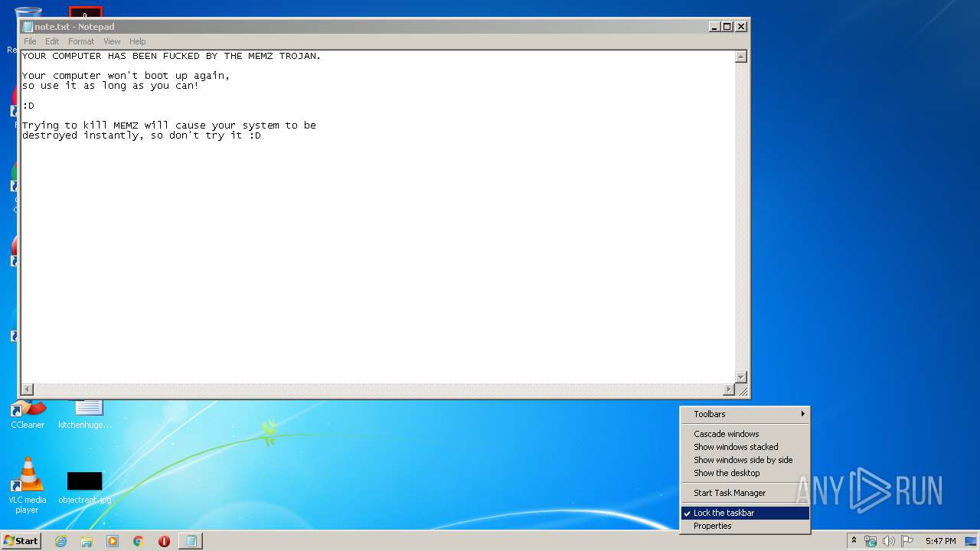Maximize the Notepad window
The height and width of the screenshot is (551, 980).
pos(727,27)
